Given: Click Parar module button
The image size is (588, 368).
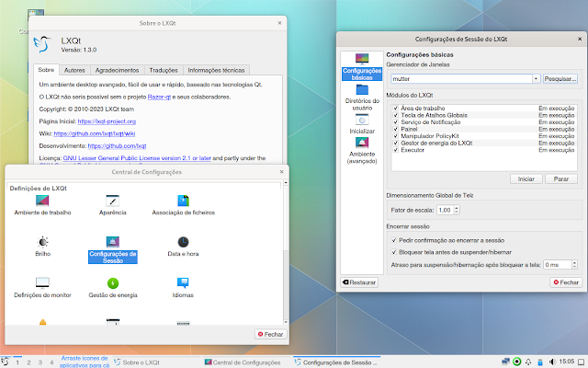Looking at the screenshot, I should point(561,179).
